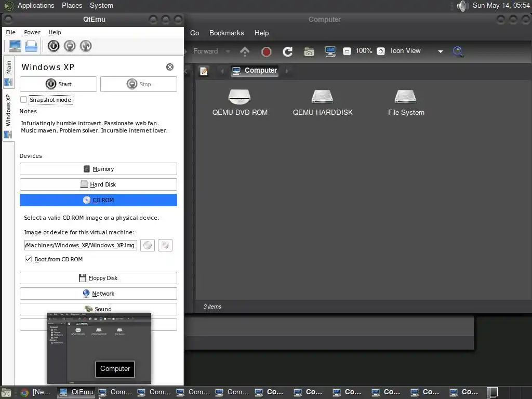Viewport: 532px width, 399px height.
Task: Zoom in with the plus icon
Action: pyautogui.click(x=381, y=51)
